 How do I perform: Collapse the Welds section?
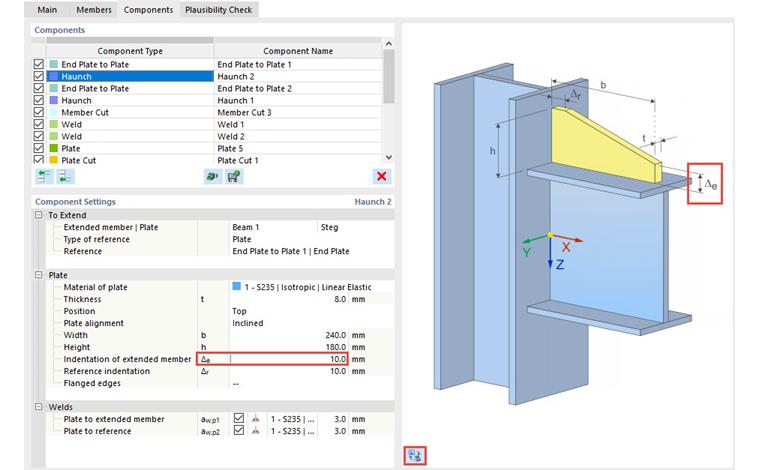tap(39, 407)
